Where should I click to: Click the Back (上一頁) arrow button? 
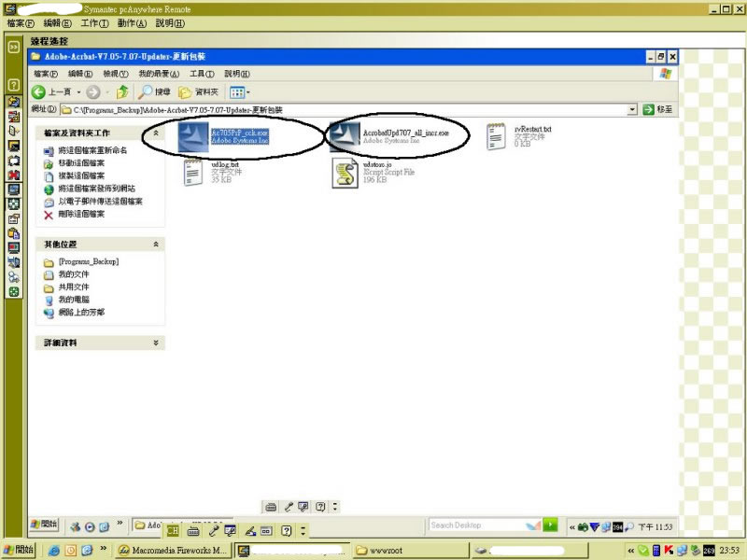[39, 91]
